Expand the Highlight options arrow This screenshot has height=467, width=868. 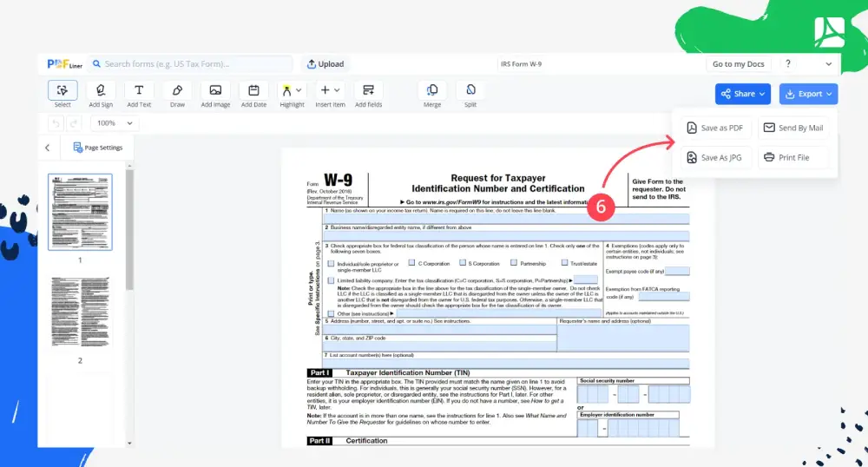click(299, 90)
